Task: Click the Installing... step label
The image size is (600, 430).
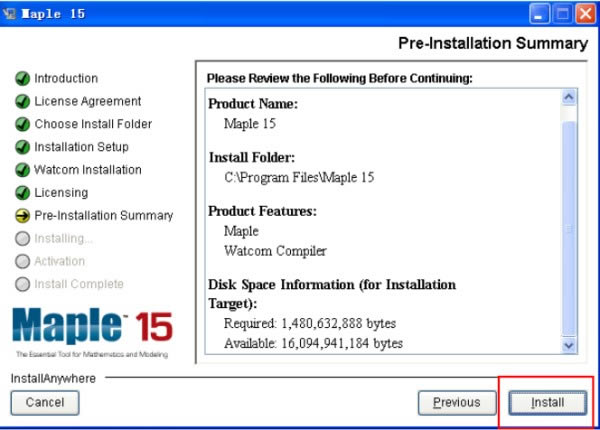Action: (x=63, y=238)
